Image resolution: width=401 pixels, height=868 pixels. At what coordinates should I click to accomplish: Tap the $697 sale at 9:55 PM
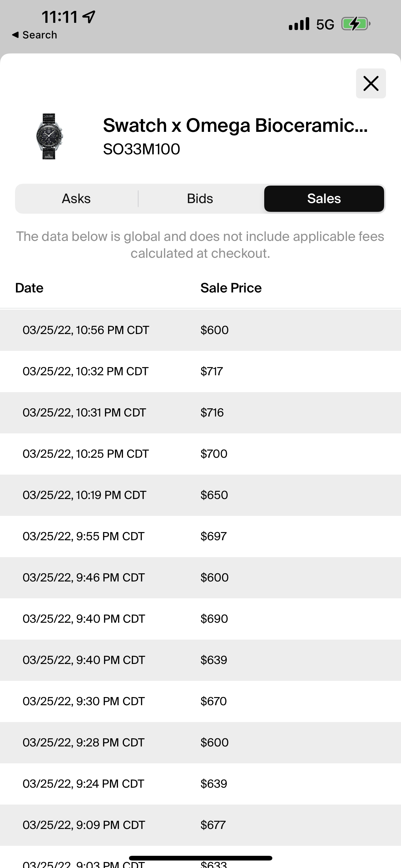point(200,536)
